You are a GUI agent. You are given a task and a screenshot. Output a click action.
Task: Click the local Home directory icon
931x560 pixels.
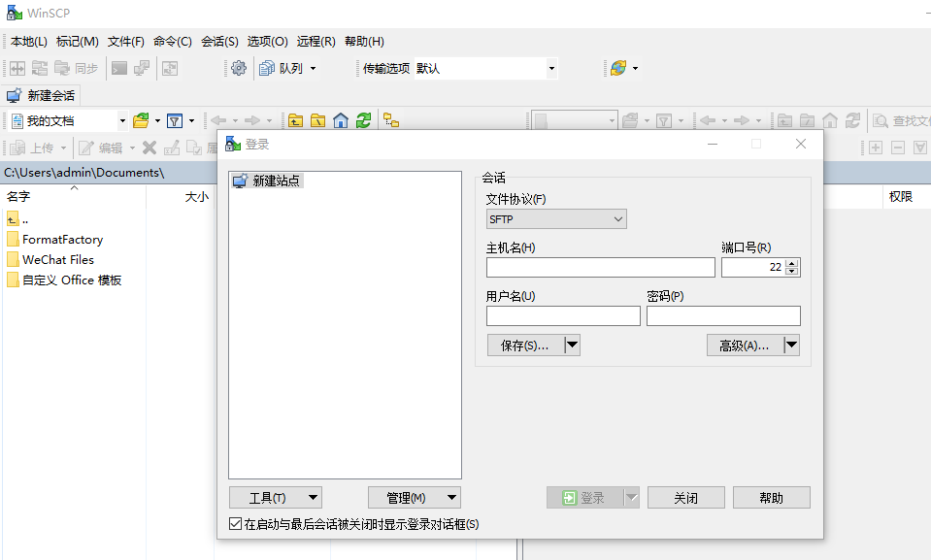tap(341, 120)
